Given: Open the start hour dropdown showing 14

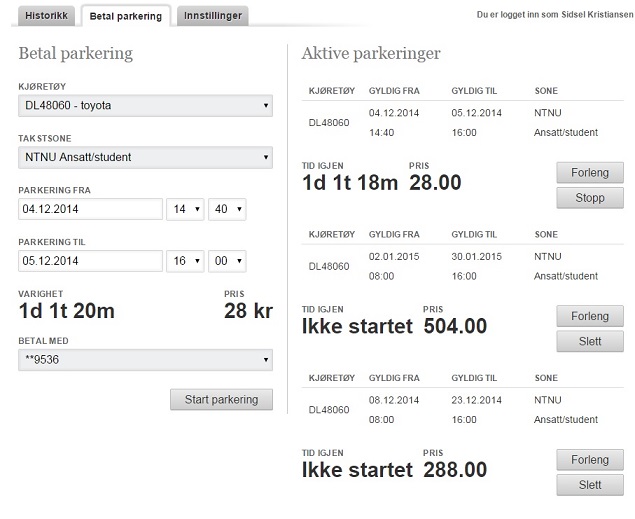Looking at the screenshot, I should [185, 209].
